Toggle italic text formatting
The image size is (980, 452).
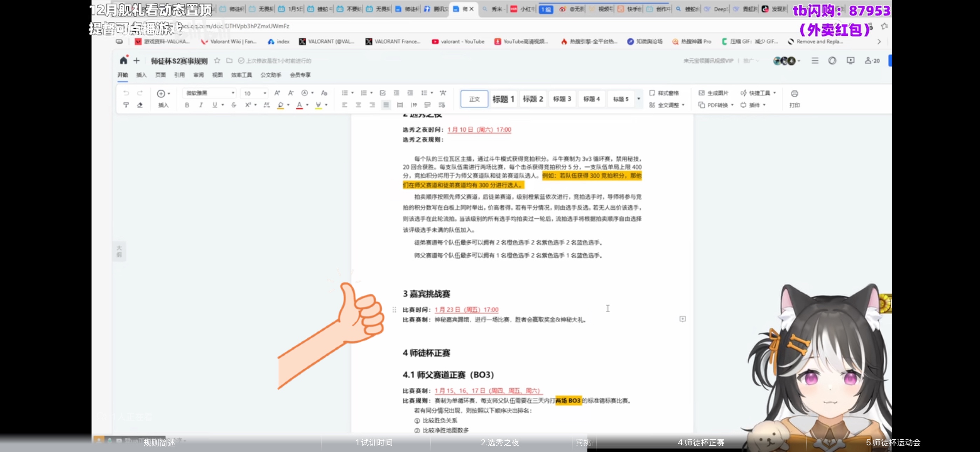point(201,105)
